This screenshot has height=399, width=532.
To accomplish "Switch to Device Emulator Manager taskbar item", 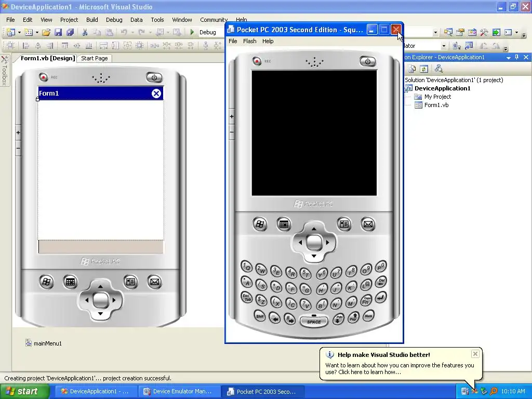I will point(179,392).
